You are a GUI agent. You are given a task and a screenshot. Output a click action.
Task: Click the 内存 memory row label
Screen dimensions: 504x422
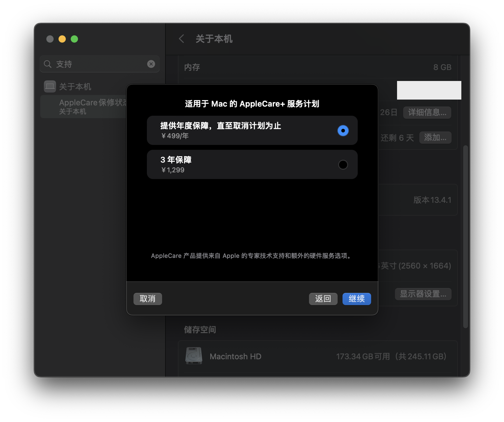(x=192, y=67)
